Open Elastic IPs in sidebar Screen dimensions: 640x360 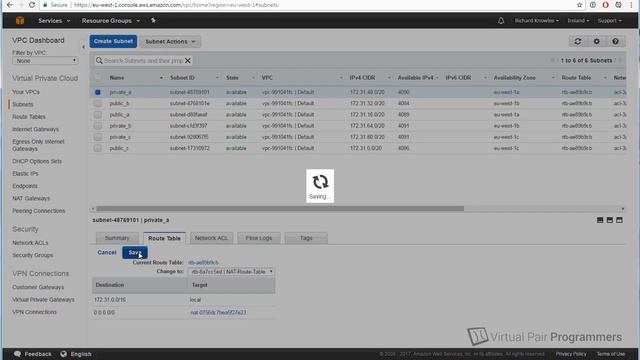(x=25, y=173)
